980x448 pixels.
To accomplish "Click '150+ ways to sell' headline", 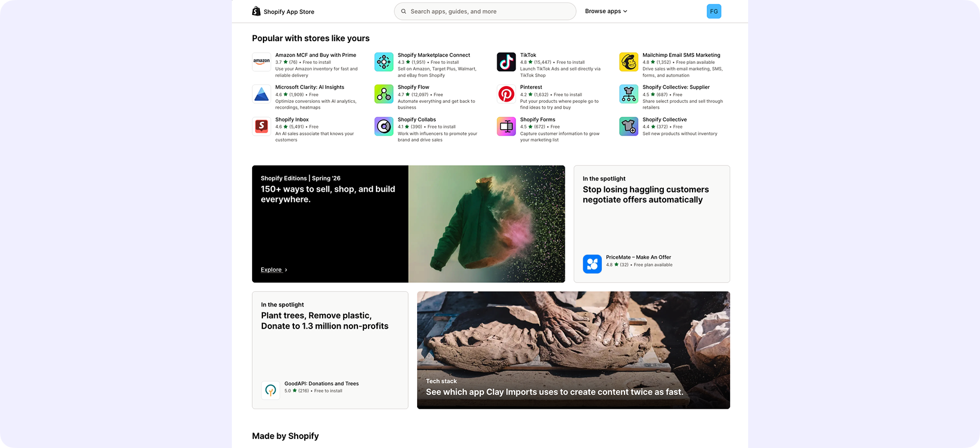I will tap(328, 194).
